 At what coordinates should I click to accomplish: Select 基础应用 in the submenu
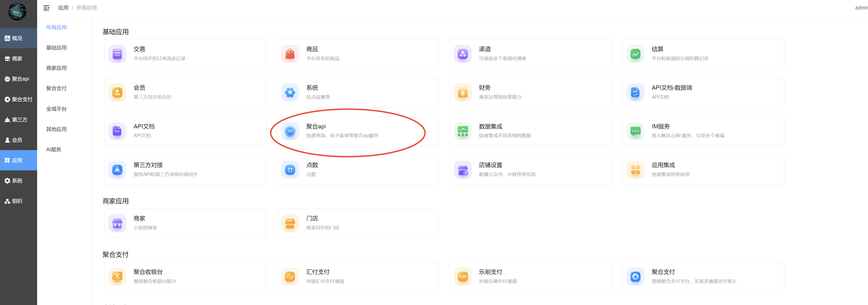(56, 48)
